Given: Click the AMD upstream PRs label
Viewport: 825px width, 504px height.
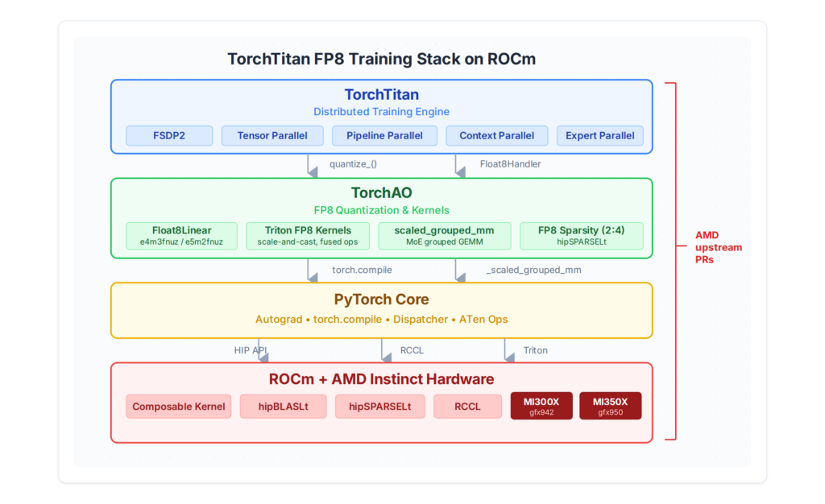Looking at the screenshot, I should pos(718,247).
